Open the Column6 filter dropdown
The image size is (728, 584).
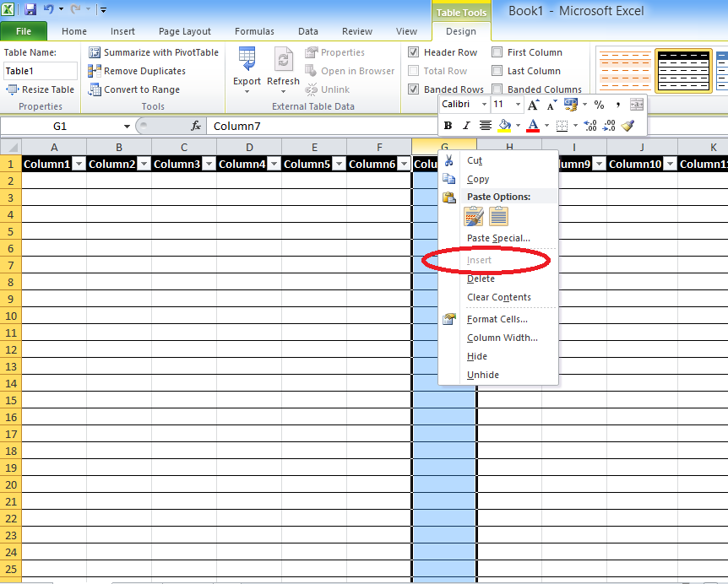click(x=405, y=164)
